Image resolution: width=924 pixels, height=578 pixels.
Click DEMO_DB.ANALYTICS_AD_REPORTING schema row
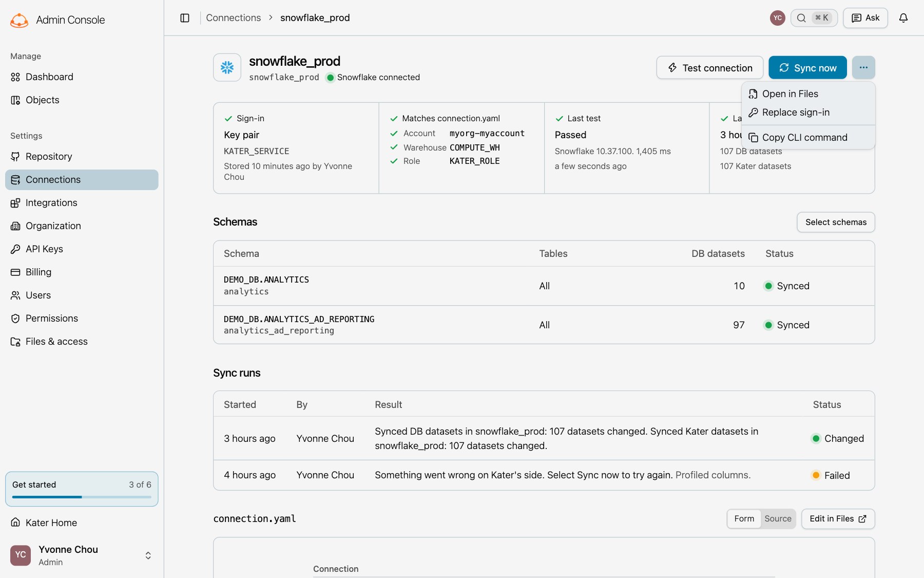tap(544, 325)
